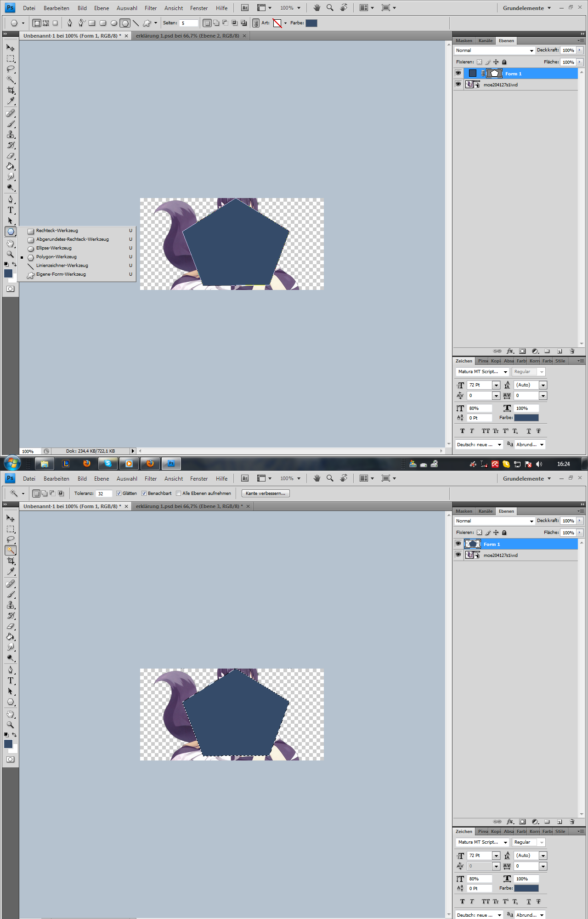Switch to Masken tab in lower panel
The height and width of the screenshot is (919, 588).
pyautogui.click(x=464, y=511)
